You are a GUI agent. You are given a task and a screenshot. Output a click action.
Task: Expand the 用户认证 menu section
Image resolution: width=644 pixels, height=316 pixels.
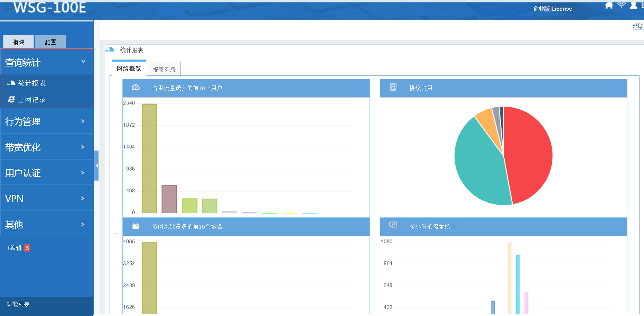click(83, 173)
